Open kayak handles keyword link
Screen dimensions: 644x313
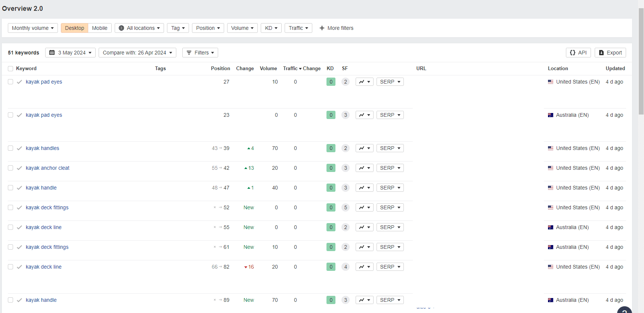coord(42,148)
